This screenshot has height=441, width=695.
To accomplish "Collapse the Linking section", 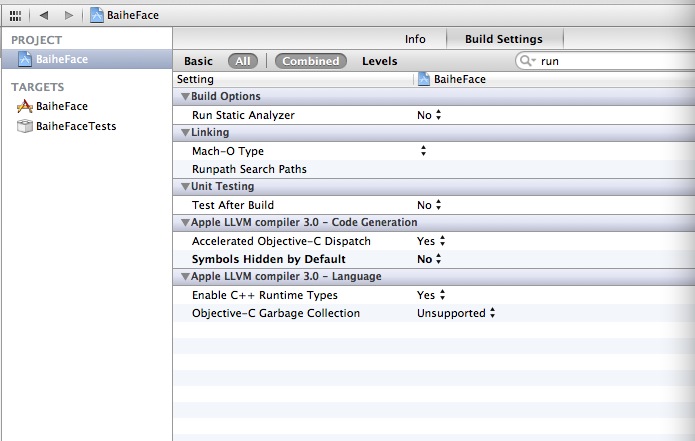I will [x=185, y=133].
